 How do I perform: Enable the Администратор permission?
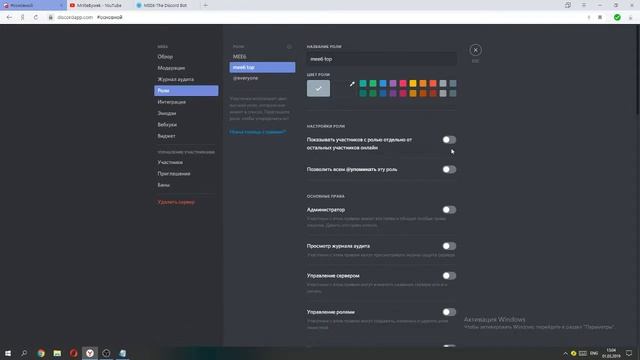[x=449, y=210]
